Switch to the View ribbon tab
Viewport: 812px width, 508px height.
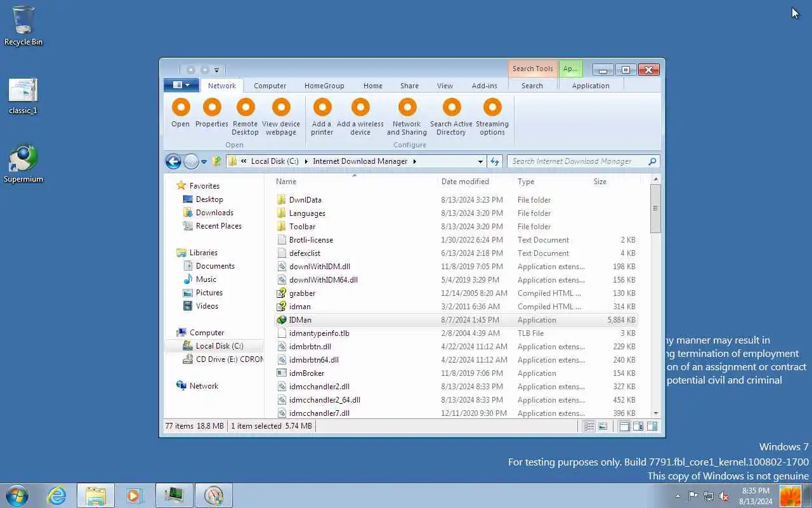[445, 86]
